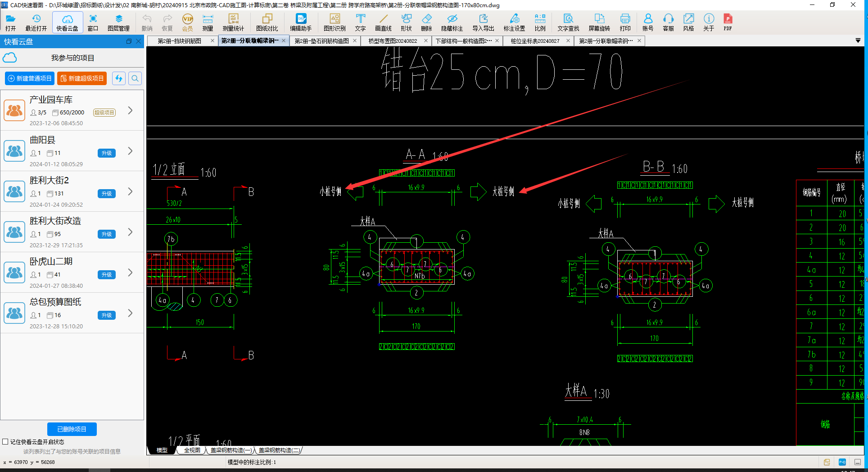Click the 打印 print icon
868x472 pixels.
point(625,22)
